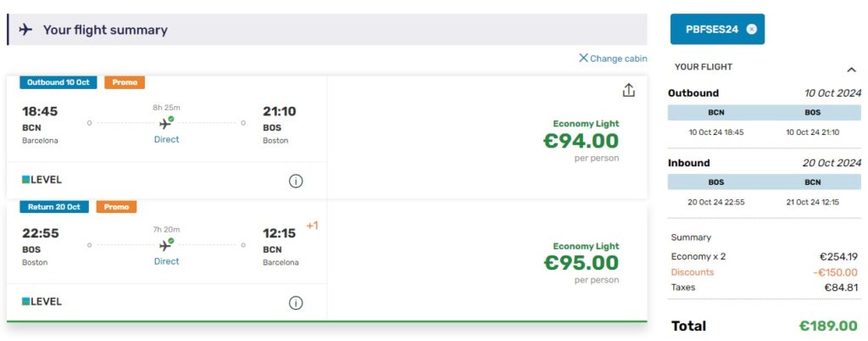The width and height of the screenshot is (868, 341).
Task: Click the €95.00 Economy Light return price
Action: point(581,263)
